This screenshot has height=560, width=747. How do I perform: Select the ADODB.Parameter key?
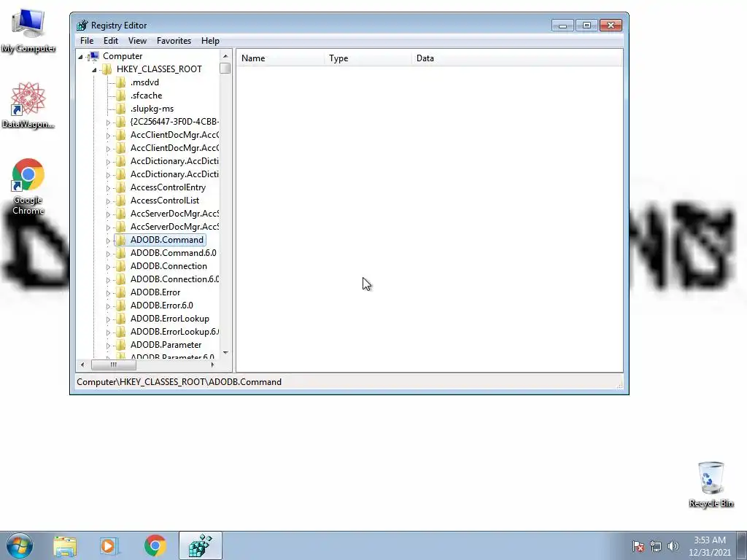tap(166, 344)
